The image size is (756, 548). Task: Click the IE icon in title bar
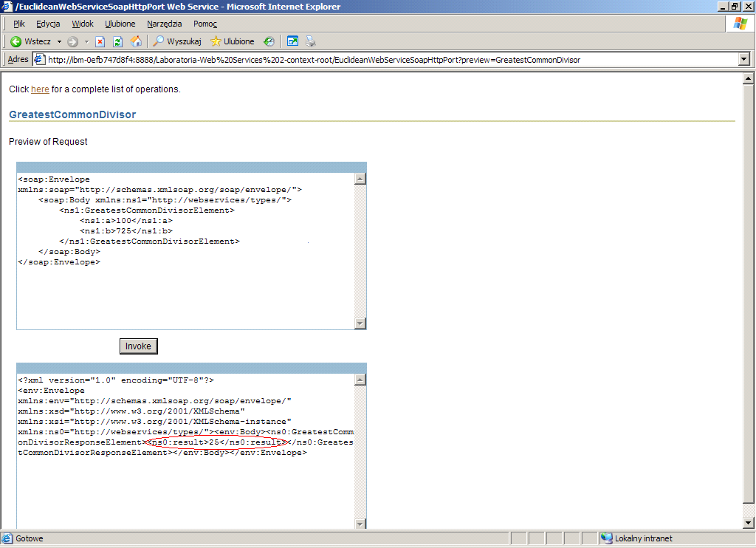(7, 6)
